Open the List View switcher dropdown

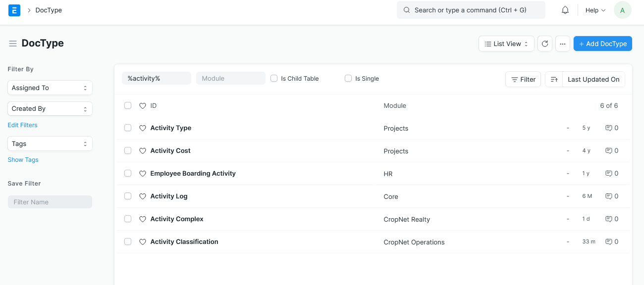coord(506,44)
